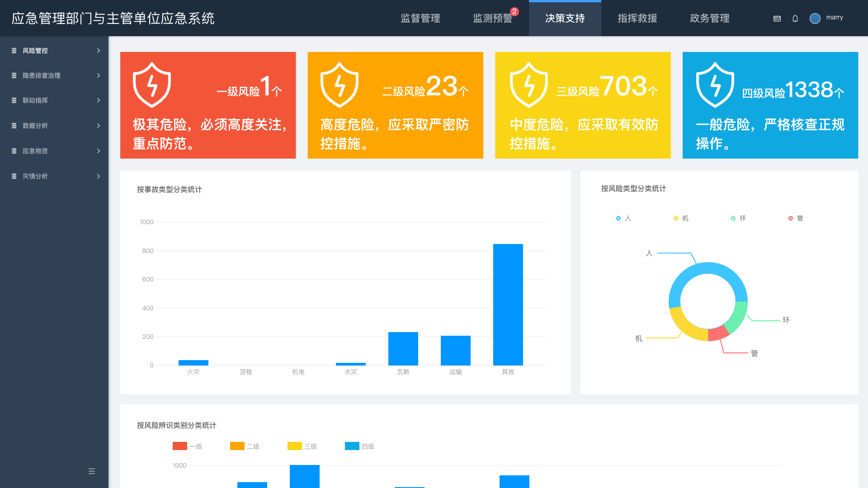
Task: Click the 三级 yellow legend swatch
Action: [x=295, y=446]
